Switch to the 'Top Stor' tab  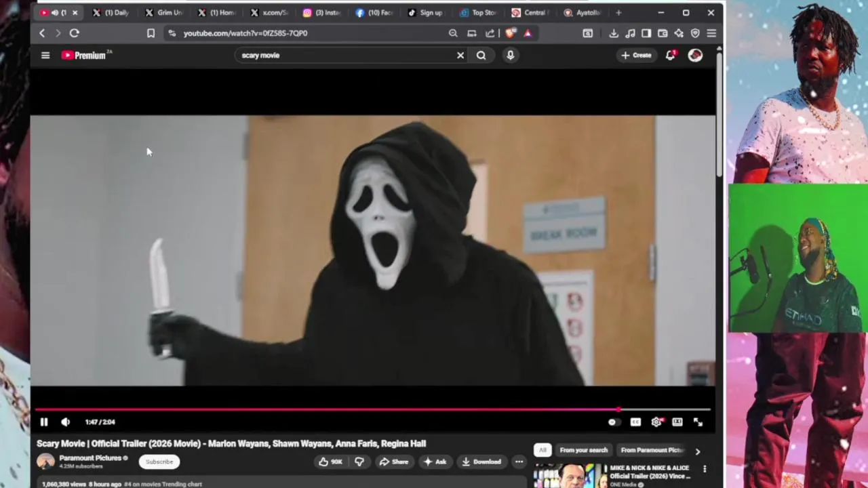coord(479,13)
